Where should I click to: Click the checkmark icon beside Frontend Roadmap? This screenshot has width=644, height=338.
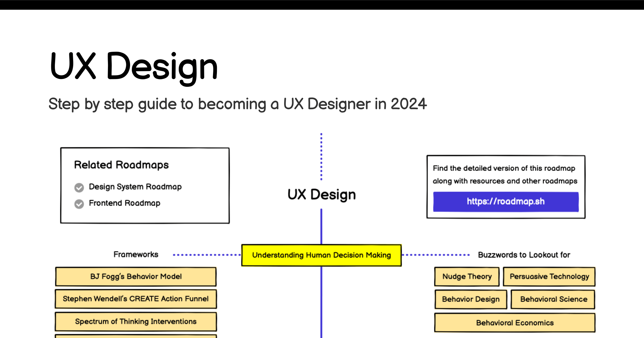pos(79,204)
